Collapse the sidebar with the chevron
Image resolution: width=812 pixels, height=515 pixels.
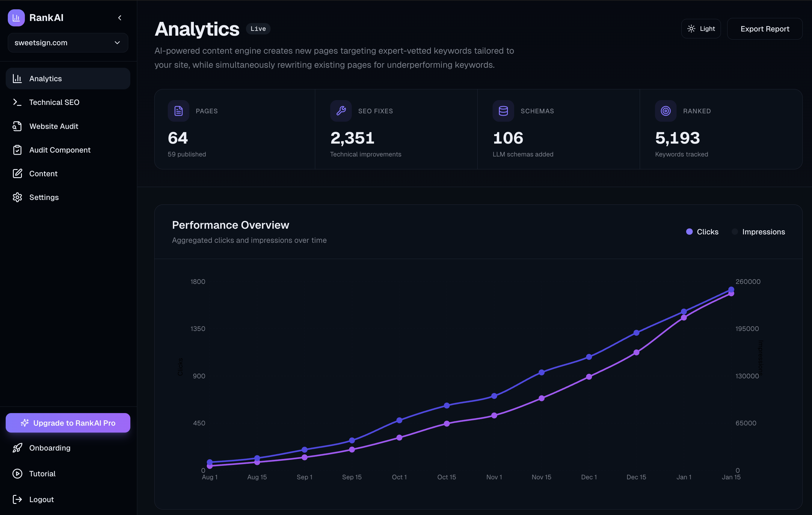pos(120,18)
